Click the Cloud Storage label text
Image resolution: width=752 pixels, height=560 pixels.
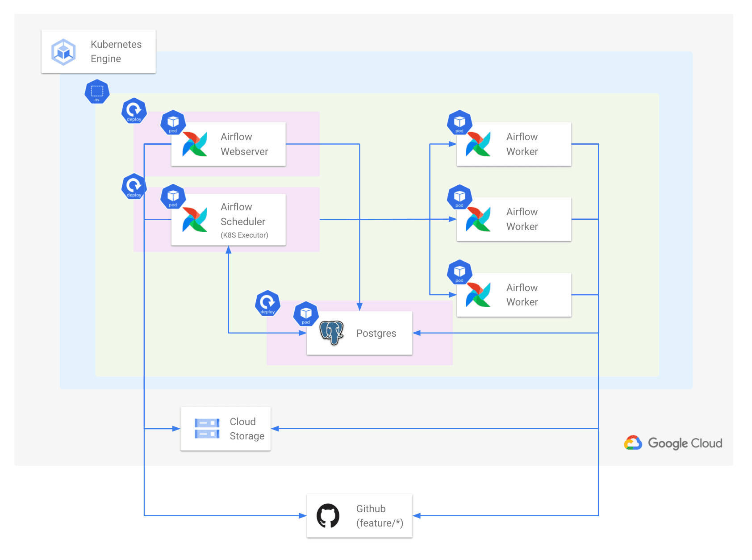pyautogui.click(x=247, y=429)
